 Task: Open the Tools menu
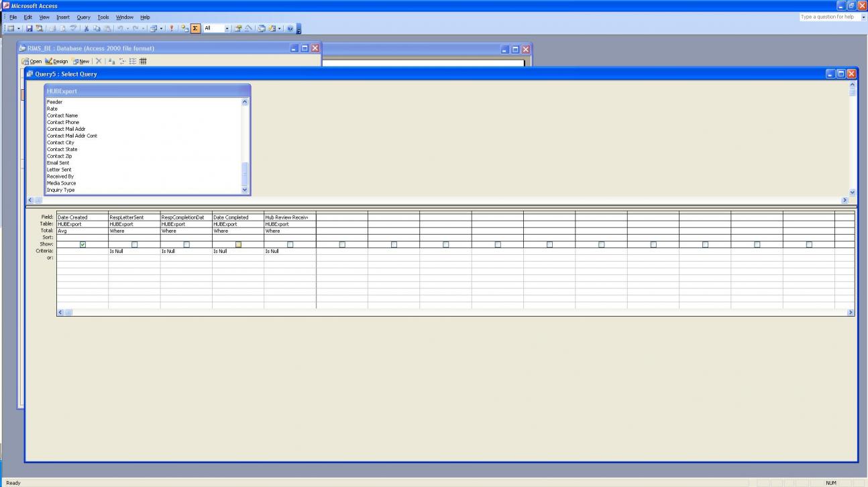(x=103, y=17)
